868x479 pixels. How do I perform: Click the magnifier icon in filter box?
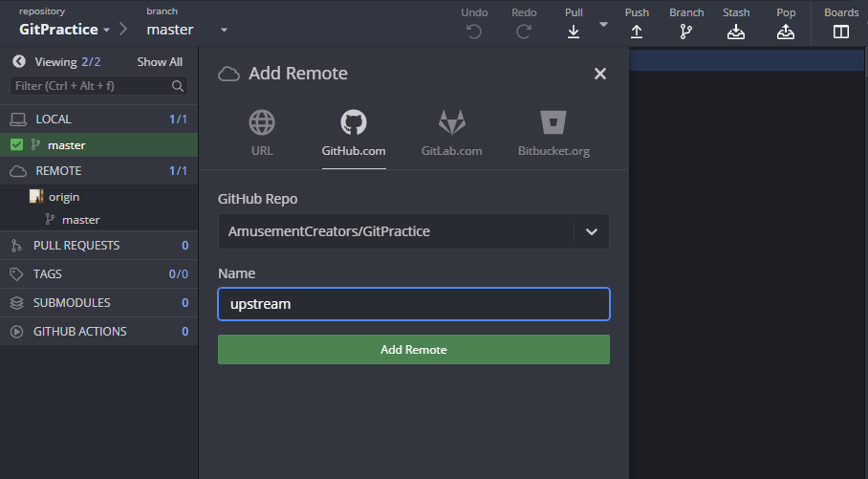click(177, 86)
